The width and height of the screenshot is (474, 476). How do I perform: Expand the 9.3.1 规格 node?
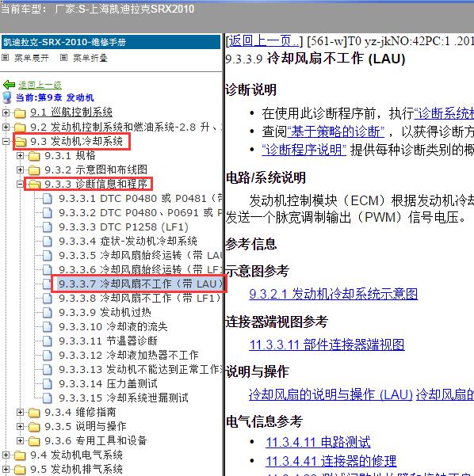20,155
